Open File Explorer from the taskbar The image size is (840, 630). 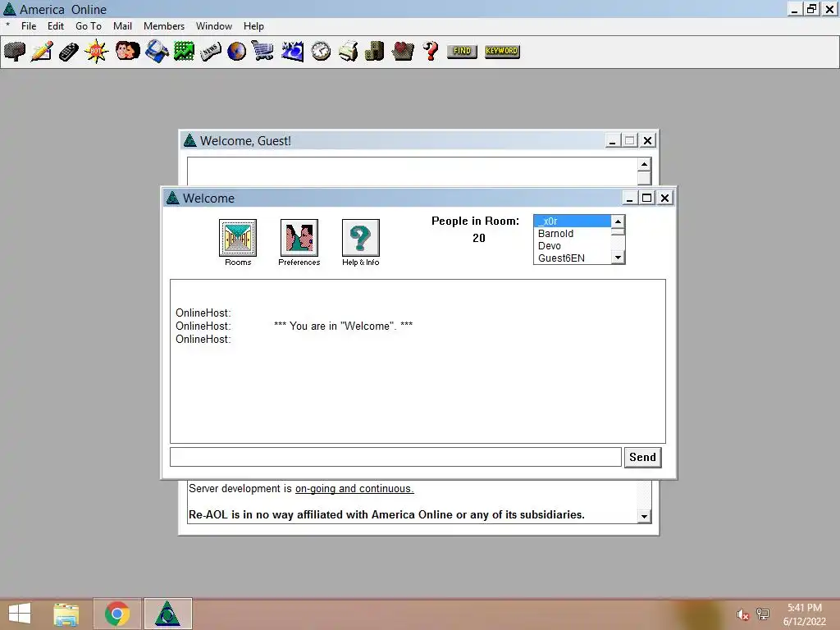pyautogui.click(x=66, y=614)
